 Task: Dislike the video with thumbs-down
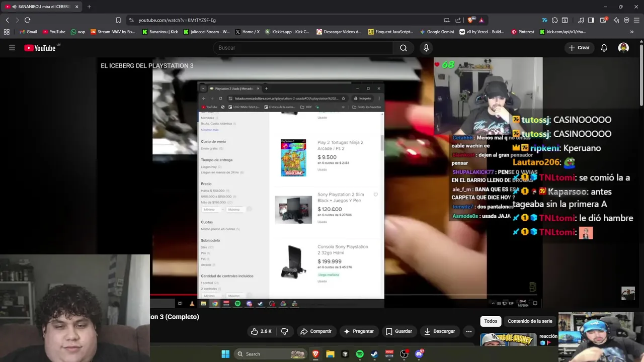[x=284, y=331]
